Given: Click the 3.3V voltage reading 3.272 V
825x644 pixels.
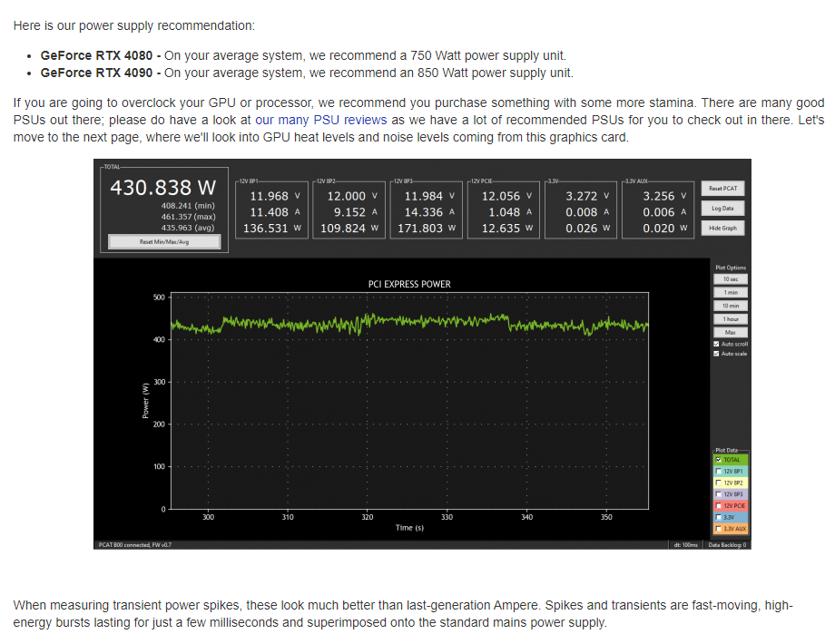Looking at the screenshot, I should click(x=586, y=196).
